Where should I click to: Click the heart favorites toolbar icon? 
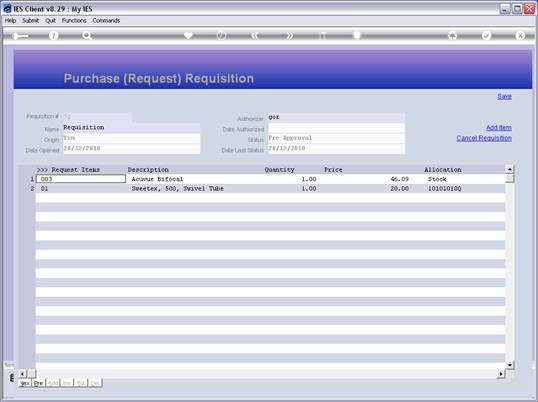click(x=188, y=35)
